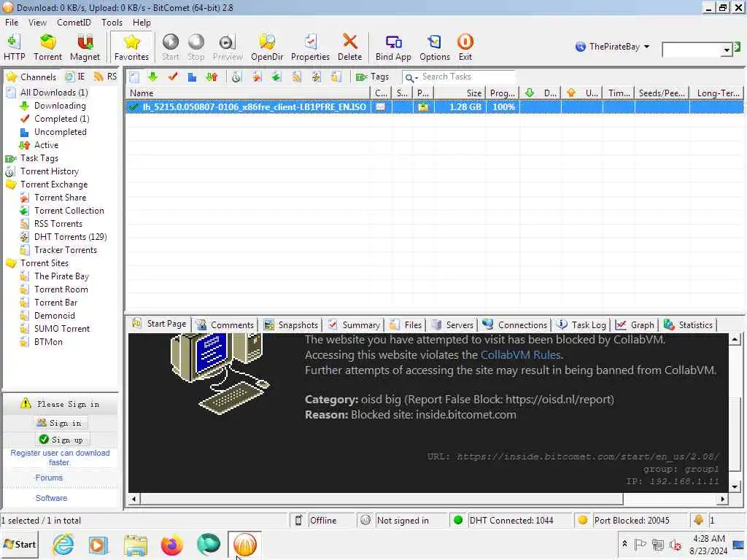The height and width of the screenshot is (560, 747).
Task: Add a Magnet link from toolbar
Action: coord(85,47)
